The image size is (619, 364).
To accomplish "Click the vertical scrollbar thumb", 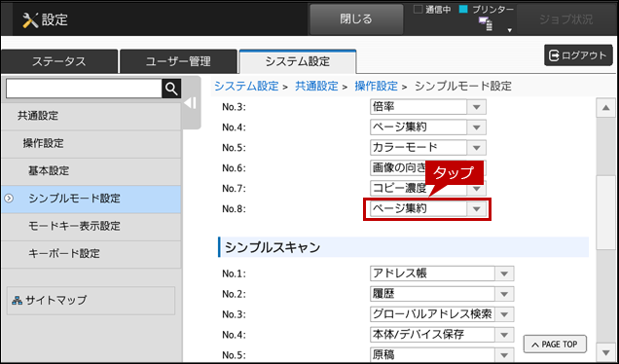I will (606, 212).
